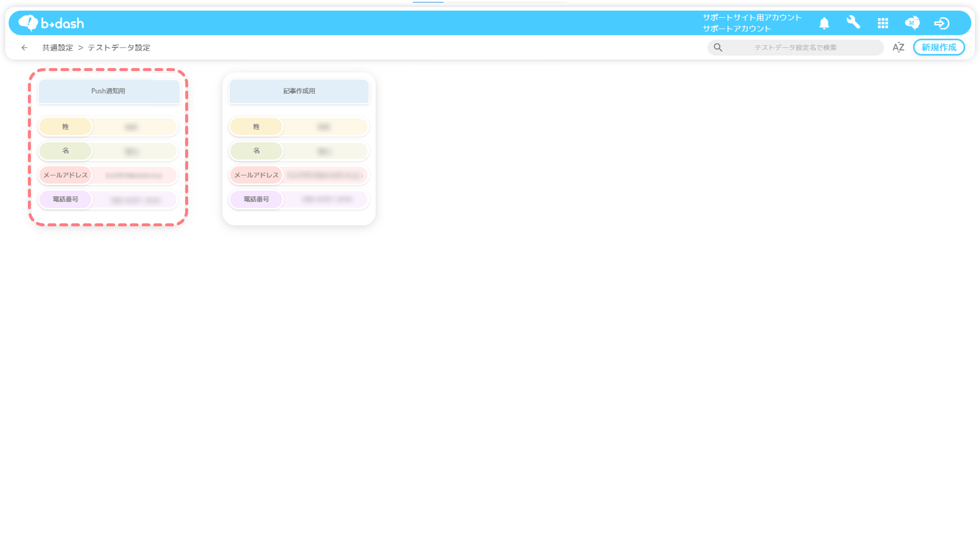The width and height of the screenshot is (980, 551).
Task: Click the 新規作成 button
Action: [x=938, y=48]
